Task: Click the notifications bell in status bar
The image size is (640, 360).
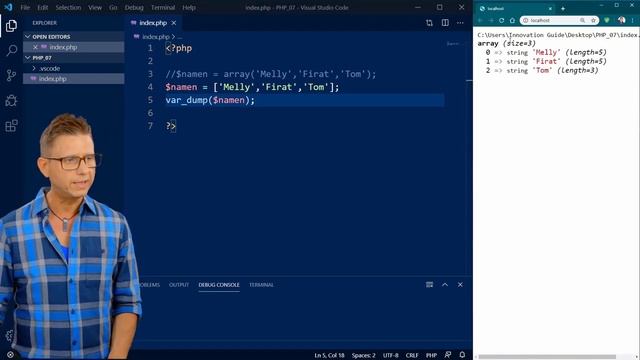Action: pos(462,355)
